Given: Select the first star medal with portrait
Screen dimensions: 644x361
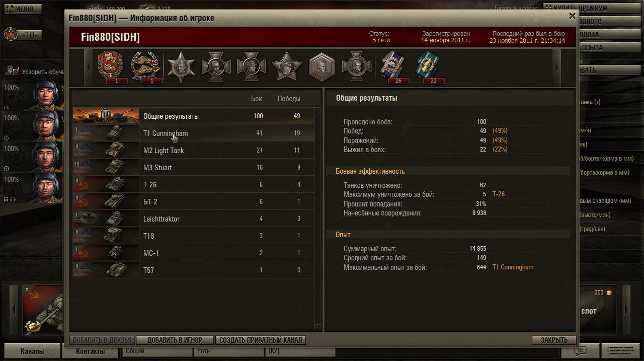Looking at the screenshot, I should [x=181, y=66].
